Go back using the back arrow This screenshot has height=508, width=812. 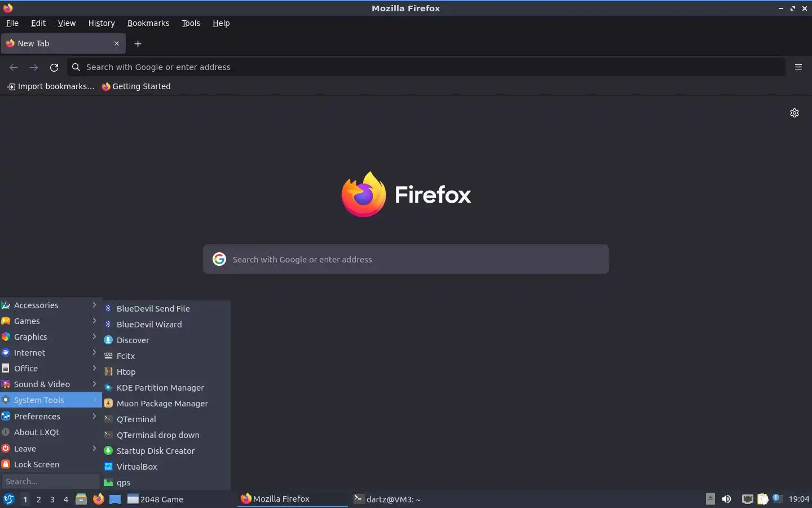click(14, 67)
